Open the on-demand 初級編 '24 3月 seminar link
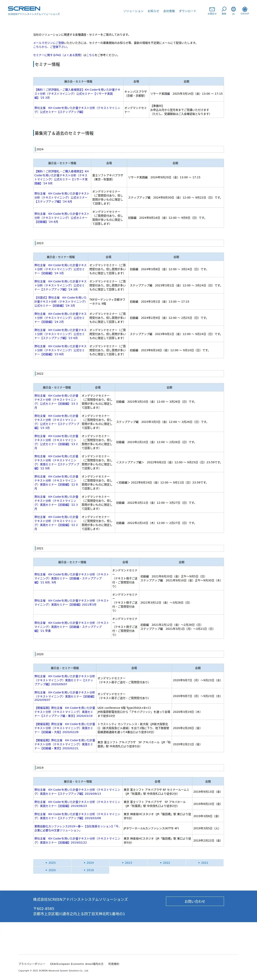257x980 pixels. coord(60,269)
